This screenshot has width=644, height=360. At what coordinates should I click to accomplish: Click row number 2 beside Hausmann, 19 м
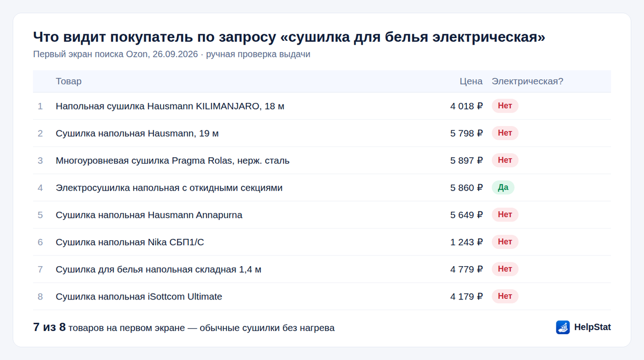point(40,133)
